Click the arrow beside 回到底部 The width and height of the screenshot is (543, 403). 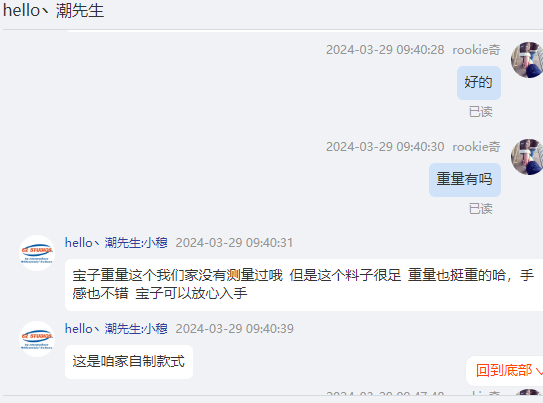coord(539,371)
